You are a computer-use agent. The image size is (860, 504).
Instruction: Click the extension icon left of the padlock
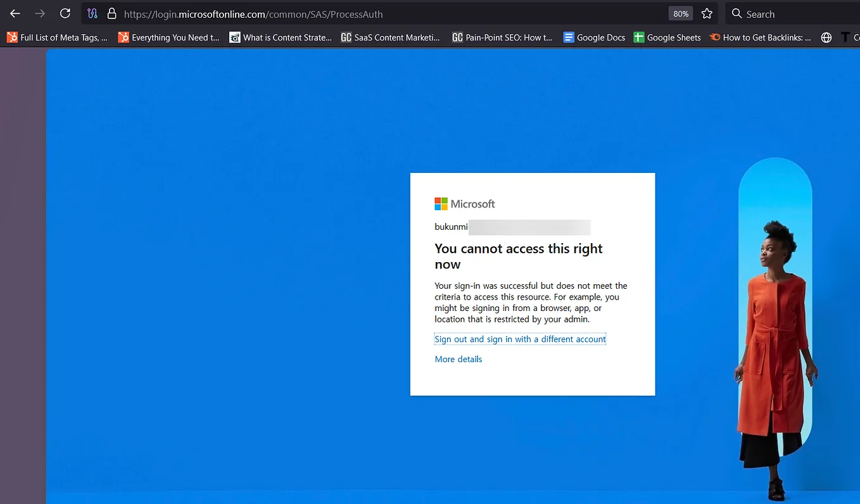coord(92,13)
